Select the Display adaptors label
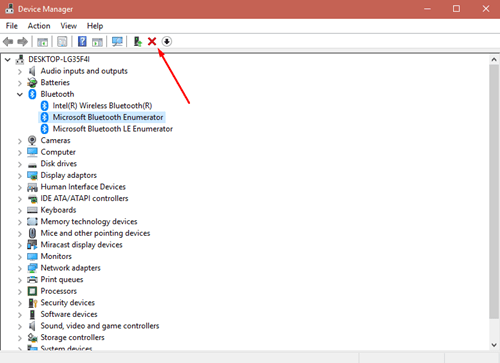Image resolution: width=500 pixels, height=363 pixels. (x=69, y=175)
